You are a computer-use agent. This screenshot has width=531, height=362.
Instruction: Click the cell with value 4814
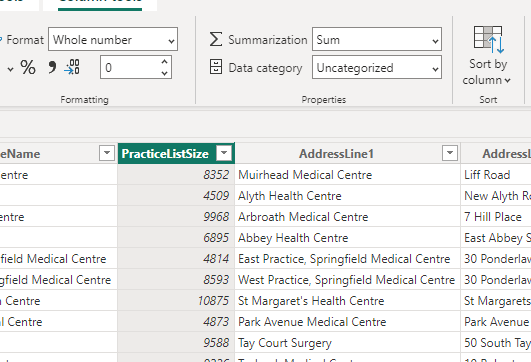point(176,259)
